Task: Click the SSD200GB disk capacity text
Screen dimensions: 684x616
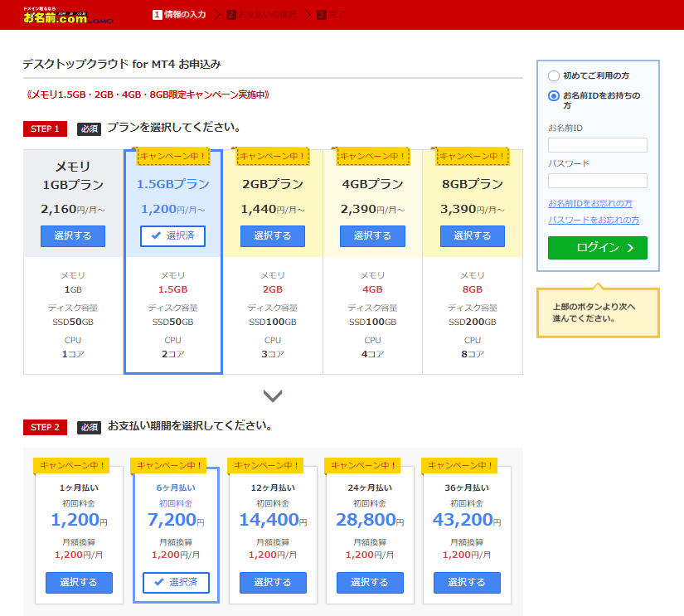Action: click(x=473, y=322)
